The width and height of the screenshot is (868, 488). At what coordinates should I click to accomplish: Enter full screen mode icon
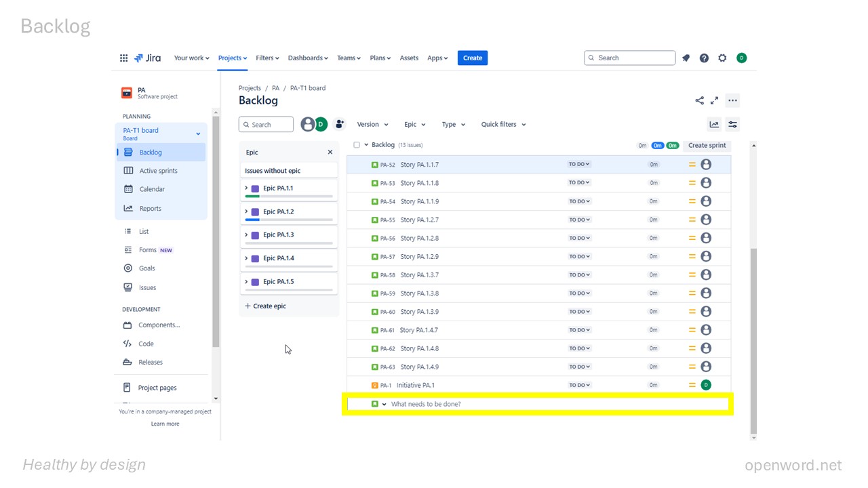click(x=714, y=100)
